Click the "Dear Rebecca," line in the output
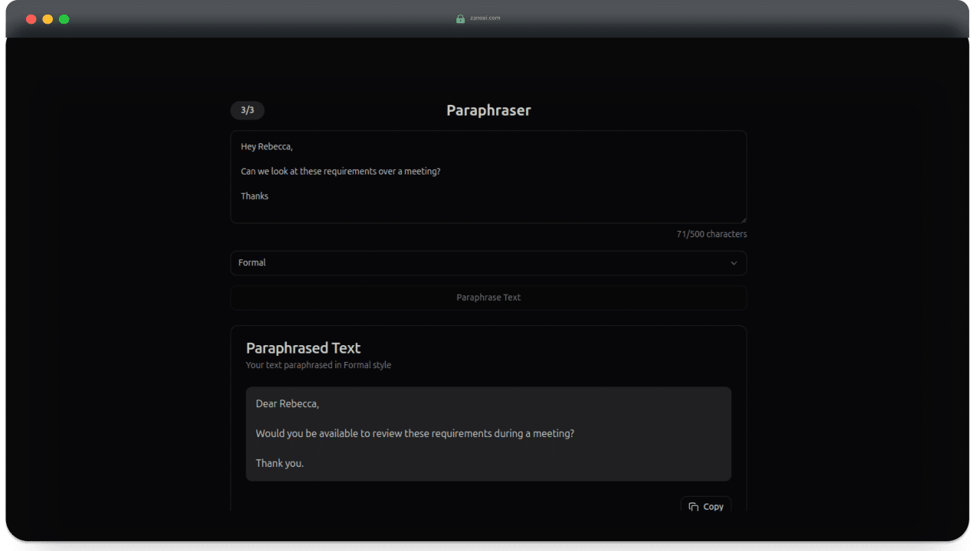The height and width of the screenshot is (551, 980). 287,404
